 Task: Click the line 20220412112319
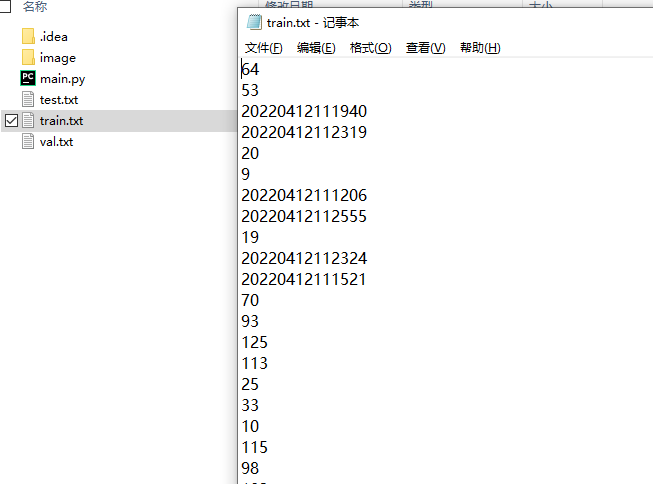[x=304, y=132]
